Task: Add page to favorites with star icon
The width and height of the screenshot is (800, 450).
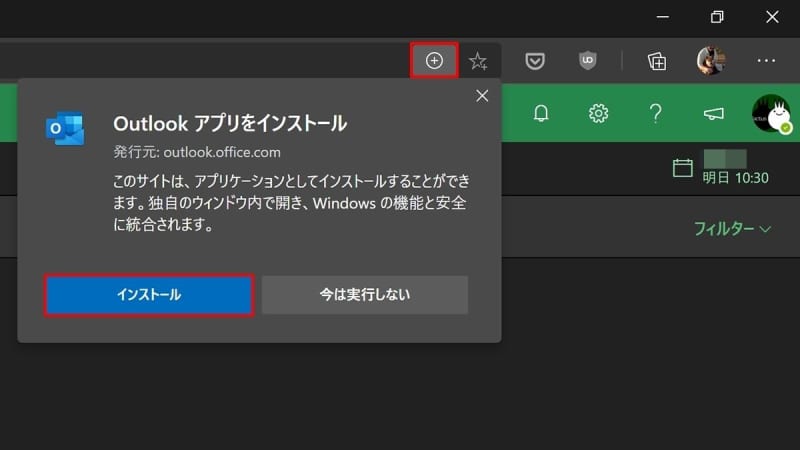Action: click(x=478, y=61)
